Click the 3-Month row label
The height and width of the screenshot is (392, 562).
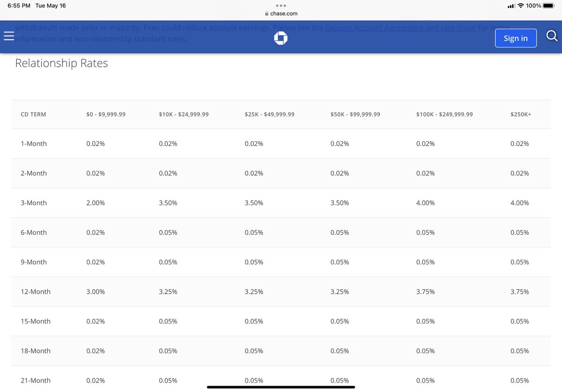(34, 203)
